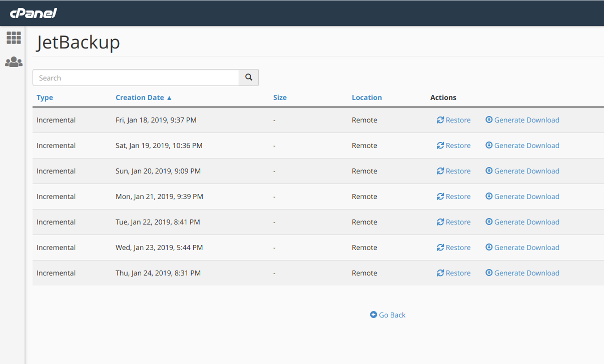This screenshot has width=604, height=364.
Task: Click 'Incremental' in the Jan 21 row
Action: pos(56,196)
